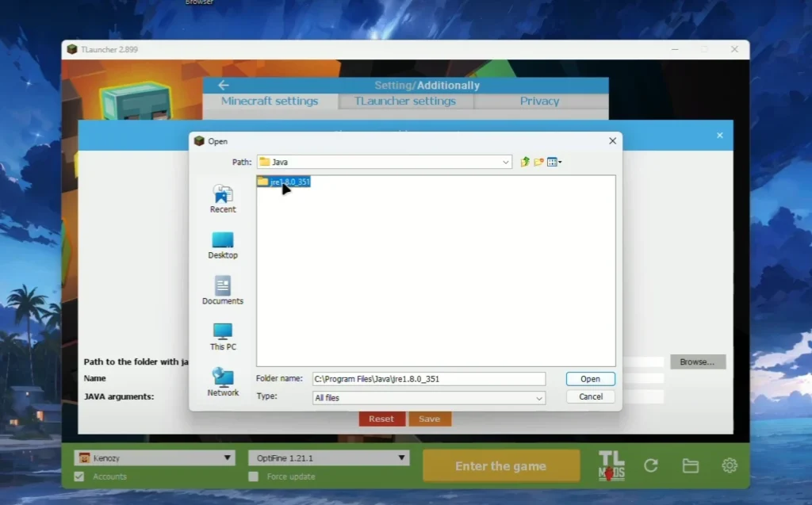Create new folder icon in Open dialog
Image resolution: width=812 pixels, height=505 pixels.
coord(538,162)
